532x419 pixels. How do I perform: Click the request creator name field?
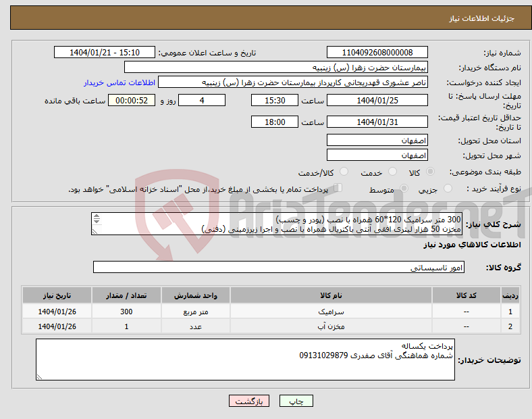pos(293,82)
